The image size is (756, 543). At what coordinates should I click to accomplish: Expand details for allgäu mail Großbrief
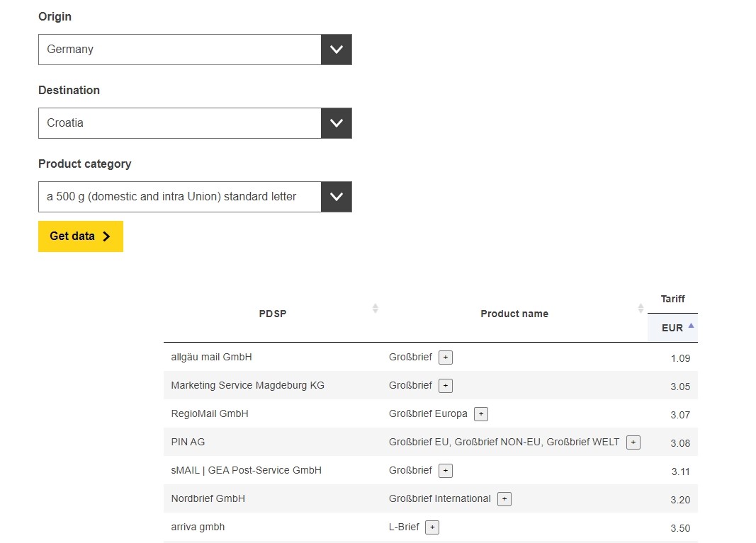point(446,358)
